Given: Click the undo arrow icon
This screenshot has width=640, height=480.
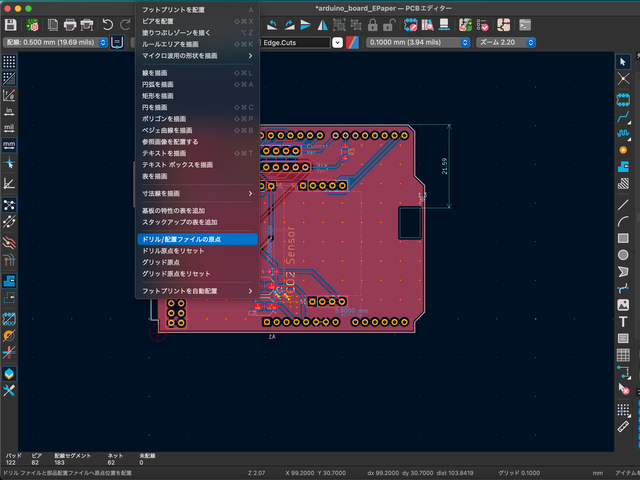Looking at the screenshot, I should pyautogui.click(x=108, y=24).
